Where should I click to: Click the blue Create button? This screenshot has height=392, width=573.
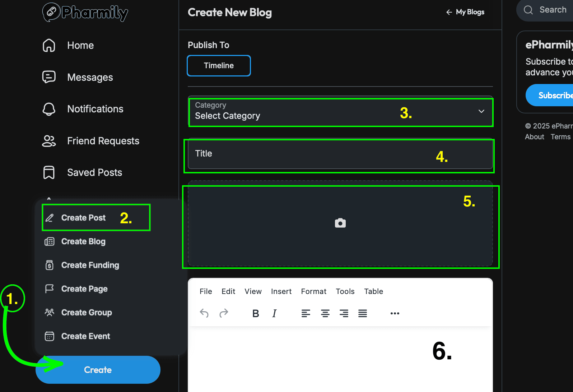(x=98, y=370)
